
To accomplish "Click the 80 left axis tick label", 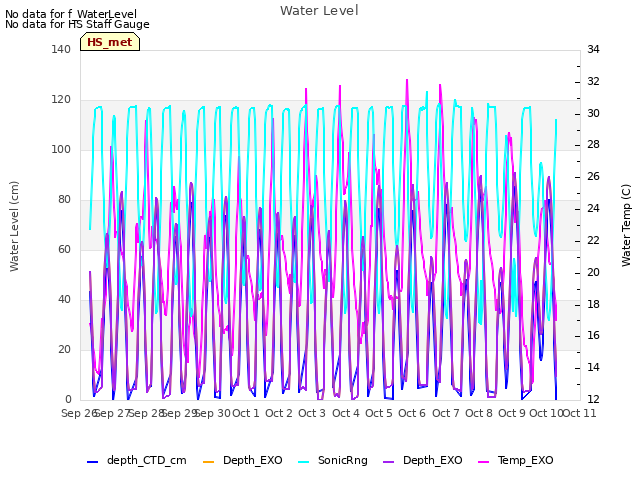I will (64, 200).
